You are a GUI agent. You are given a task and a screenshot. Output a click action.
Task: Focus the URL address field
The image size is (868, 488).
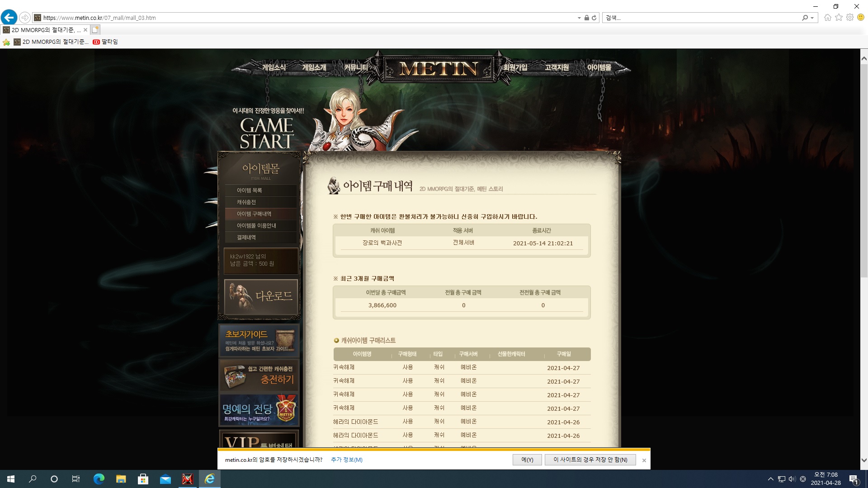click(x=307, y=18)
